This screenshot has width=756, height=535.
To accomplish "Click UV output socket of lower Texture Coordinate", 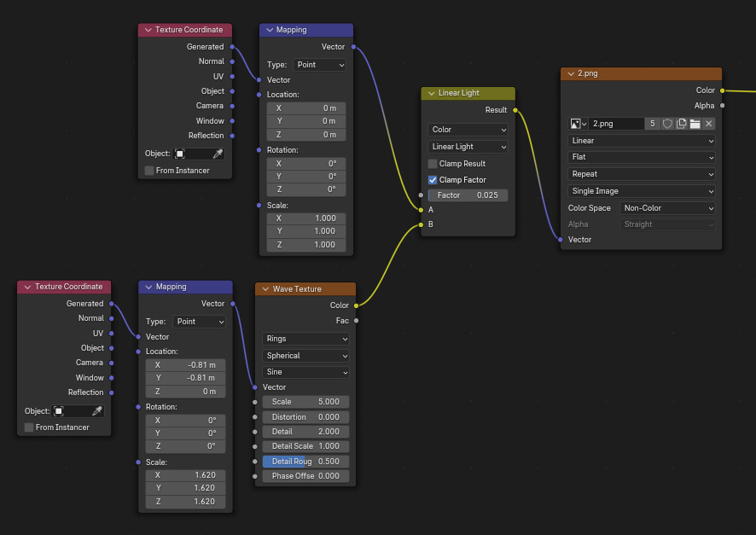I will click(x=112, y=333).
